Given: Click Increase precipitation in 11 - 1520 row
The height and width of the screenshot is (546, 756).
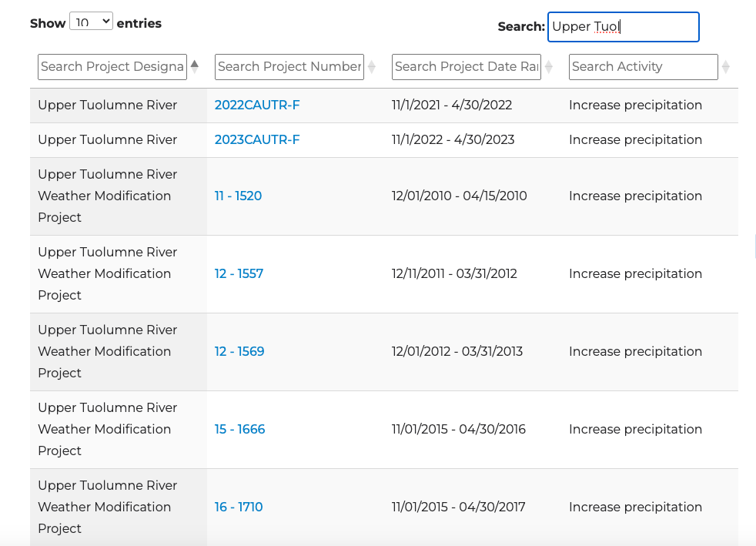Looking at the screenshot, I should [x=635, y=196].
